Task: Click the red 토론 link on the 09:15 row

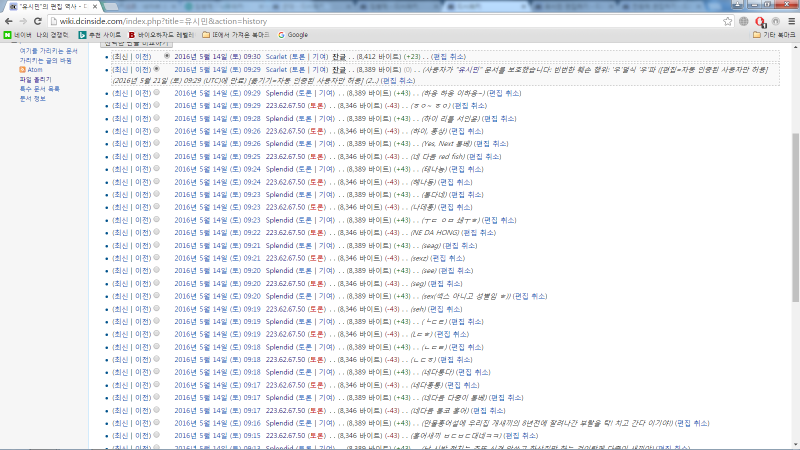Action: [x=316, y=436]
